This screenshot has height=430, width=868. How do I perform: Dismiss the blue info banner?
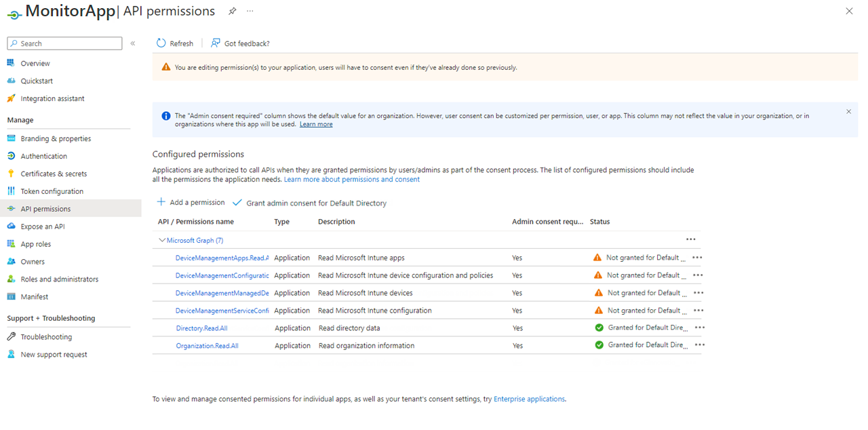pyautogui.click(x=848, y=111)
